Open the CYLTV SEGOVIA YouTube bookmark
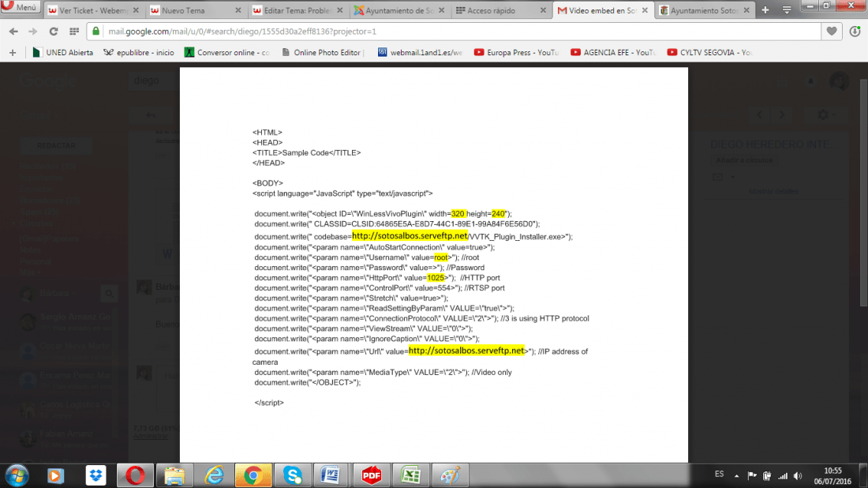The image size is (868, 488). 709,53
